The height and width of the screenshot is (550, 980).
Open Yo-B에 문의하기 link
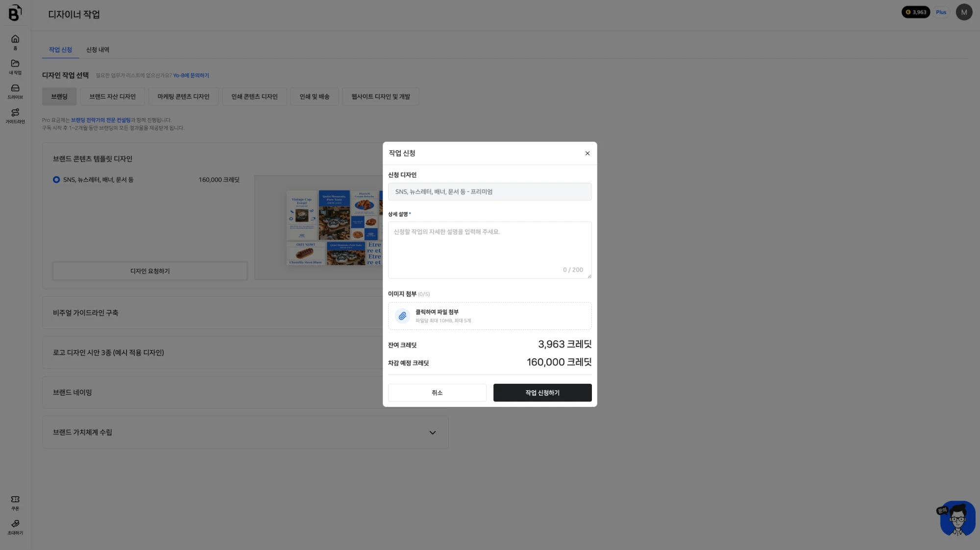coord(191,75)
